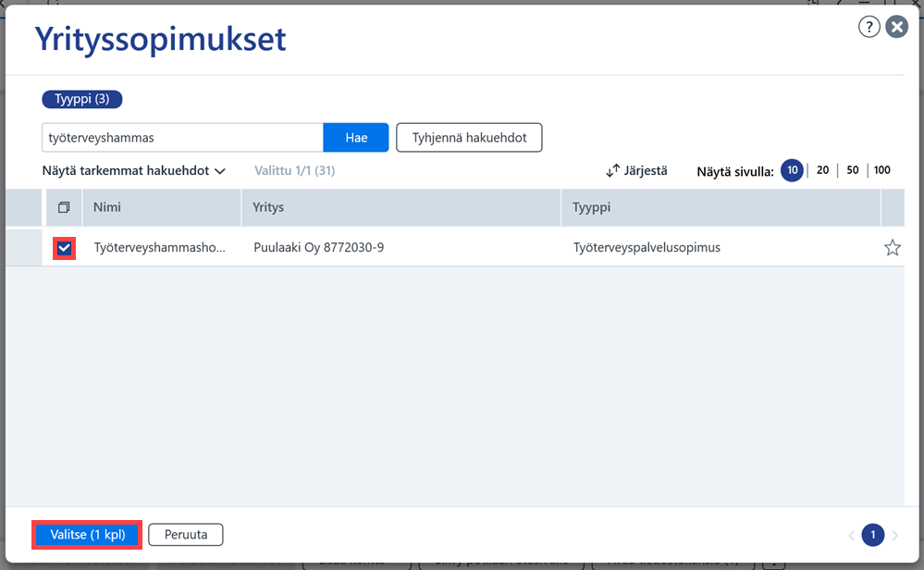Sort by the Nimi column header
924x570 pixels.
tap(106, 207)
